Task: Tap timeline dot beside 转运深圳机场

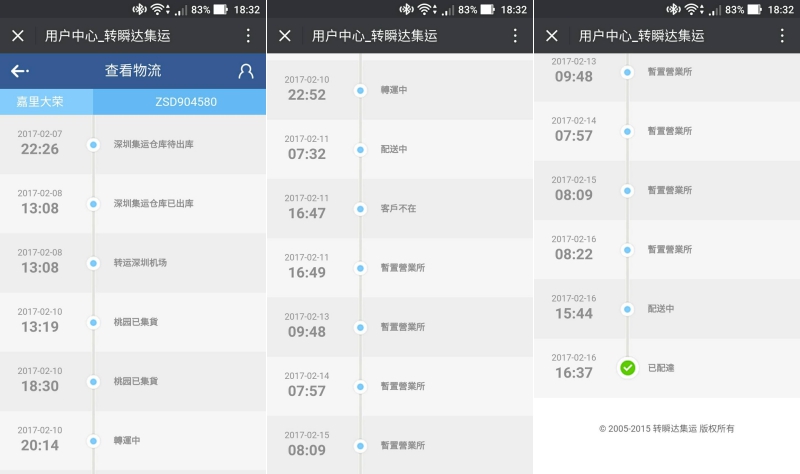Action: coord(93,263)
